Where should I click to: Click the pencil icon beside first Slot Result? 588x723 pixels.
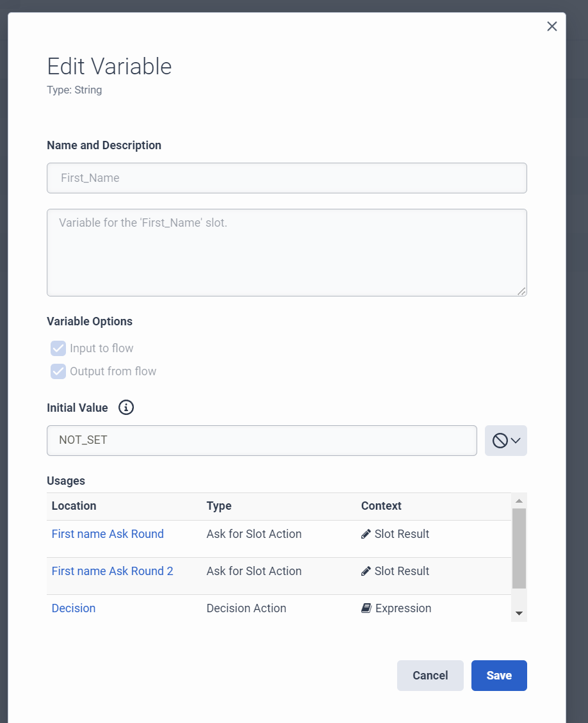tap(366, 534)
